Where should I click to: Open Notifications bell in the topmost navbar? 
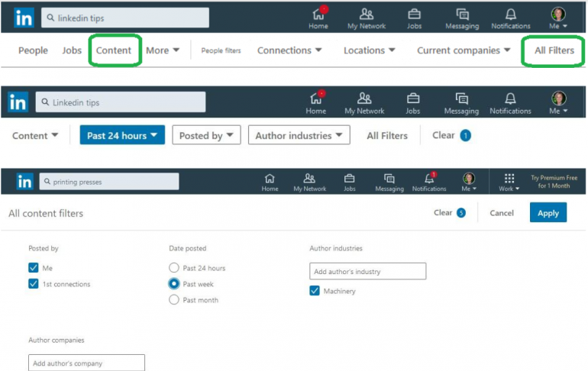[x=511, y=15]
